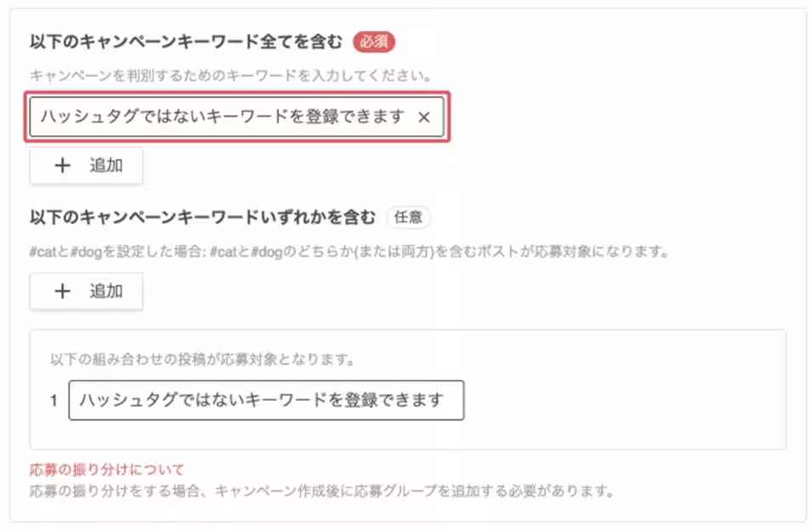Image resolution: width=812 pixels, height=530 pixels.
Task: Click the heading 以下のキャンペーンキーワード全てを含む
Action: pos(186,41)
